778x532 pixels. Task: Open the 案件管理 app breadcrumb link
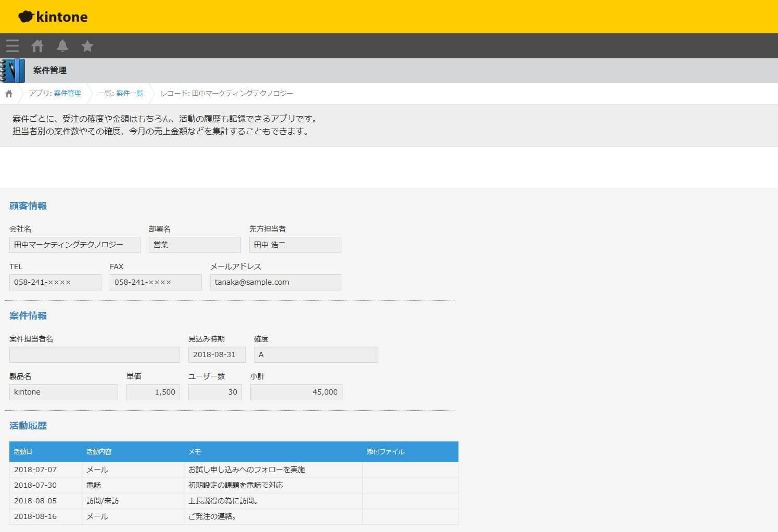coord(67,93)
